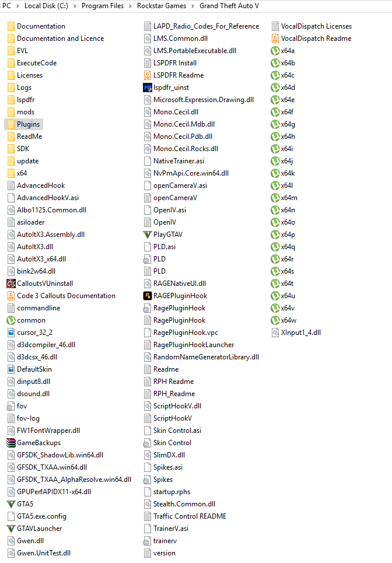Select the mods folder icon
Viewport: 392px width, 563px height.
click(x=11, y=112)
